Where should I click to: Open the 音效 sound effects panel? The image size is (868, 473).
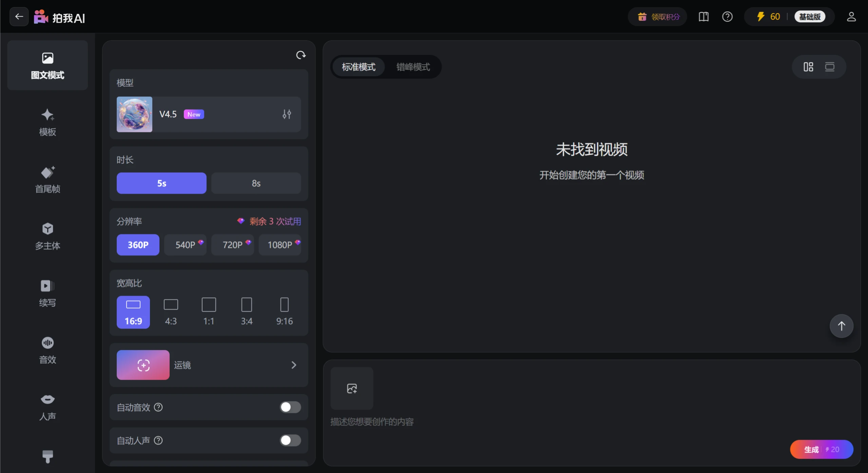click(48, 350)
